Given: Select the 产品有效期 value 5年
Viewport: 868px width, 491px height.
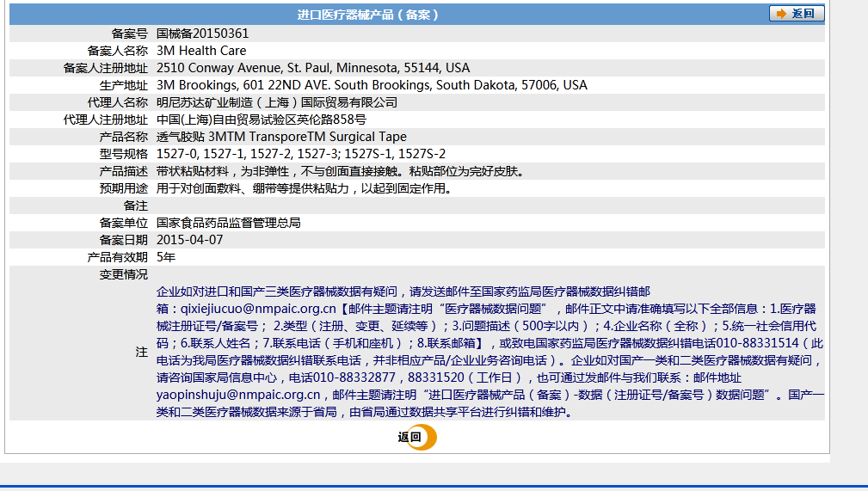Looking at the screenshot, I should click(166, 257).
